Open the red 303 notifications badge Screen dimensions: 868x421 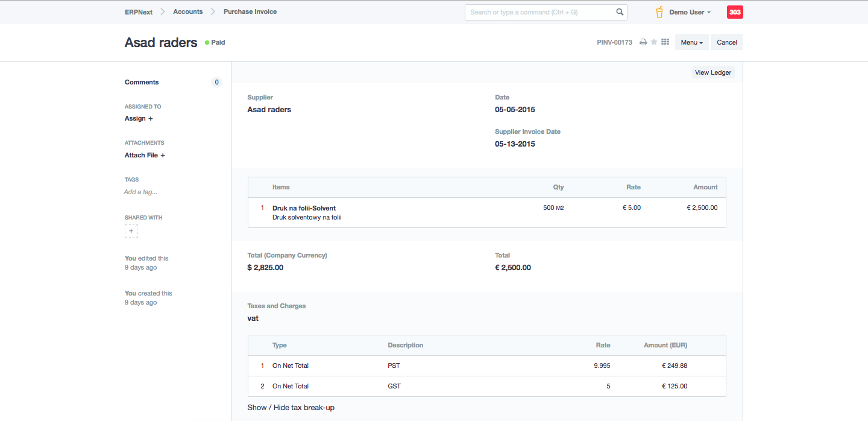(735, 12)
